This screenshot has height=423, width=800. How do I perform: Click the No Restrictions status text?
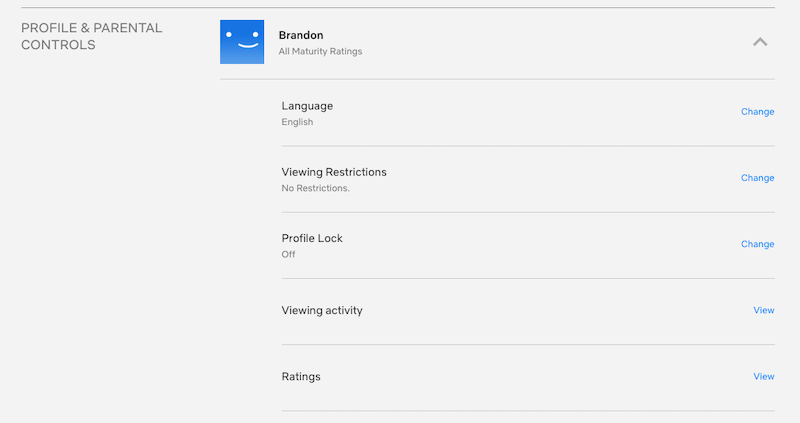(x=315, y=188)
